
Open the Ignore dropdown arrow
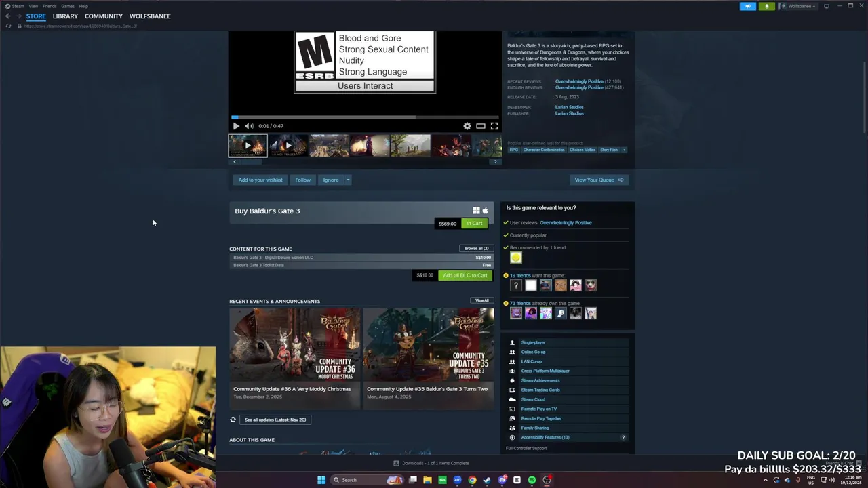(x=348, y=180)
